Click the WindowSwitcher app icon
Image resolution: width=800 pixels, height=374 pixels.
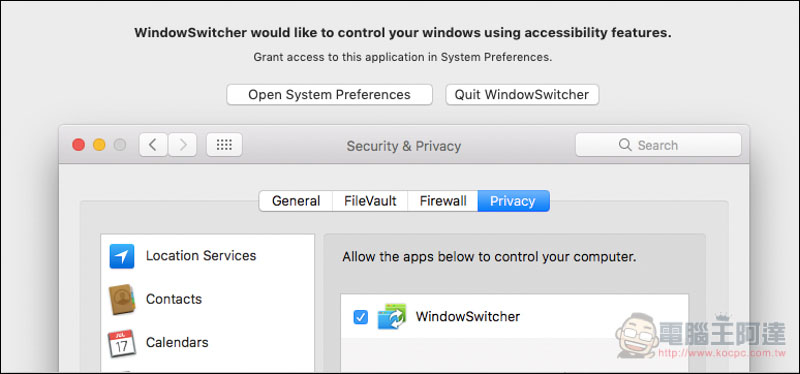[x=392, y=317]
